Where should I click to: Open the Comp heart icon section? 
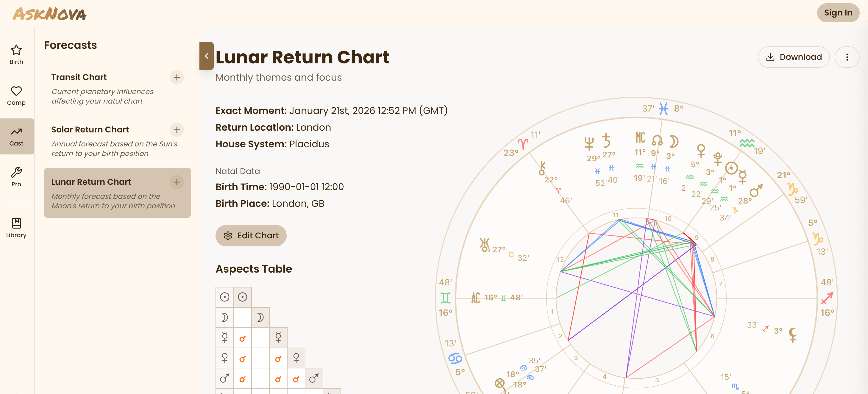pyautogui.click(x=16, y=96)
